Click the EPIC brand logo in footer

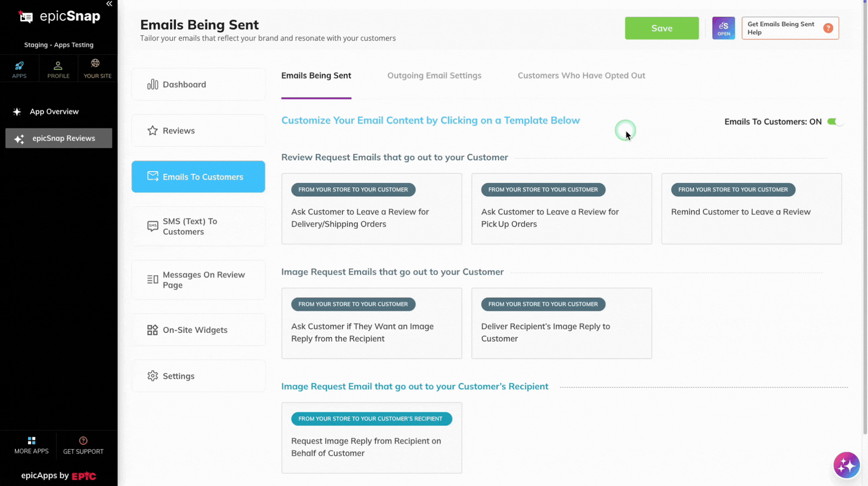(x=84, y=476)
